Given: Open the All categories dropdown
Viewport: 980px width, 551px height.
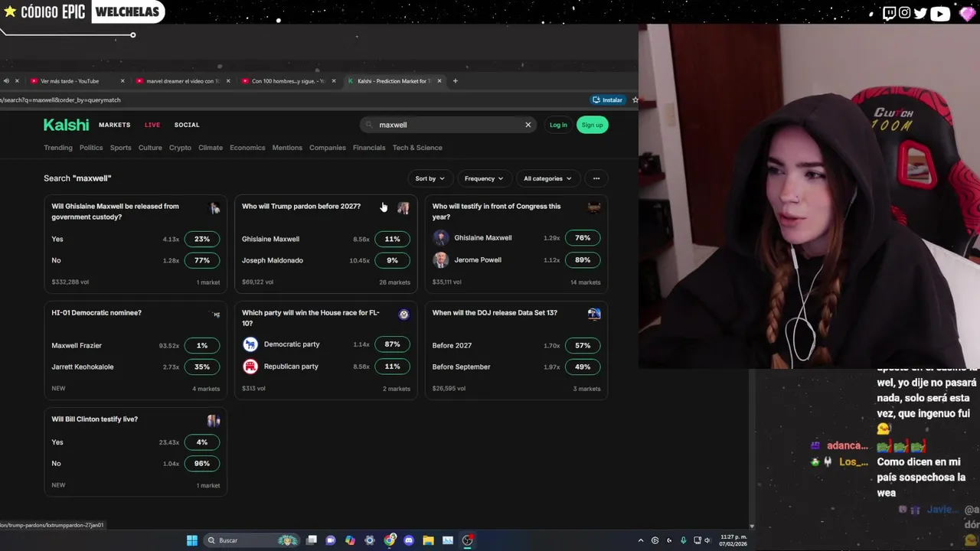Looking at the screenshot, I should [547, 178].
